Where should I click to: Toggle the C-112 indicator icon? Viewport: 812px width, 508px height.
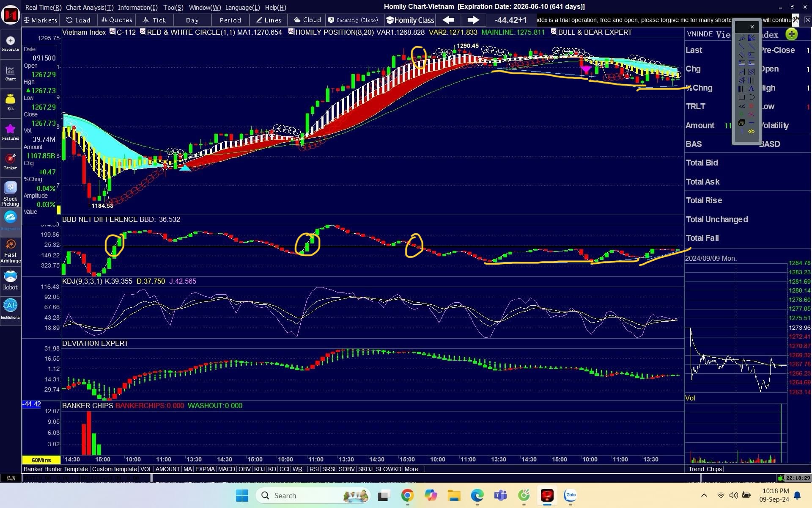pos(112,32)
